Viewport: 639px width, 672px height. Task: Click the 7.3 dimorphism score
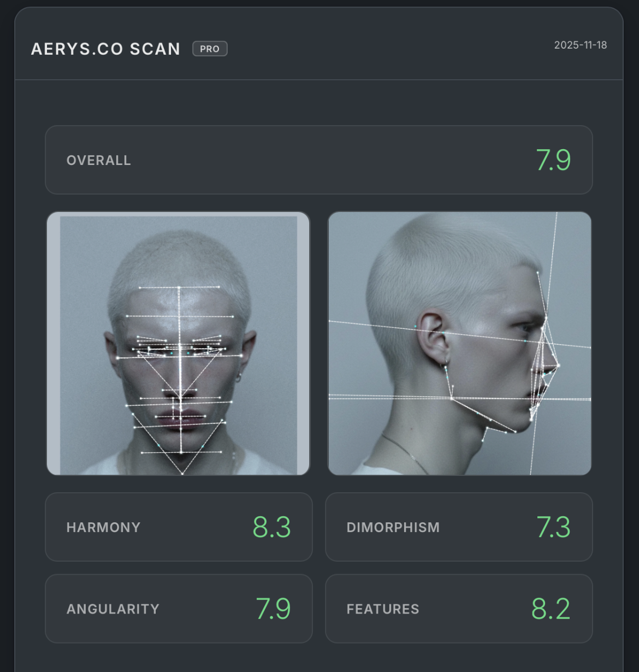point(553,527)
